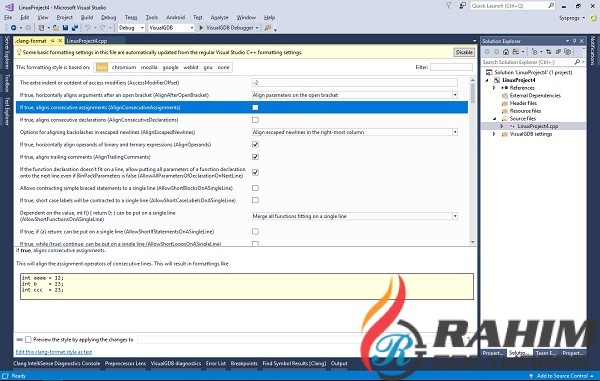Click the Solution Explorer search magnifier icon
The height and width of the screenshot is (381, 600).
[577, 62]
